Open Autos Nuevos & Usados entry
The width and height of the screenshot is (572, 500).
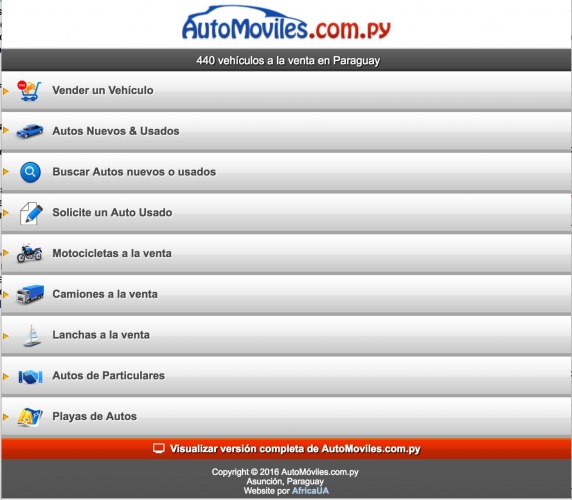286,131
